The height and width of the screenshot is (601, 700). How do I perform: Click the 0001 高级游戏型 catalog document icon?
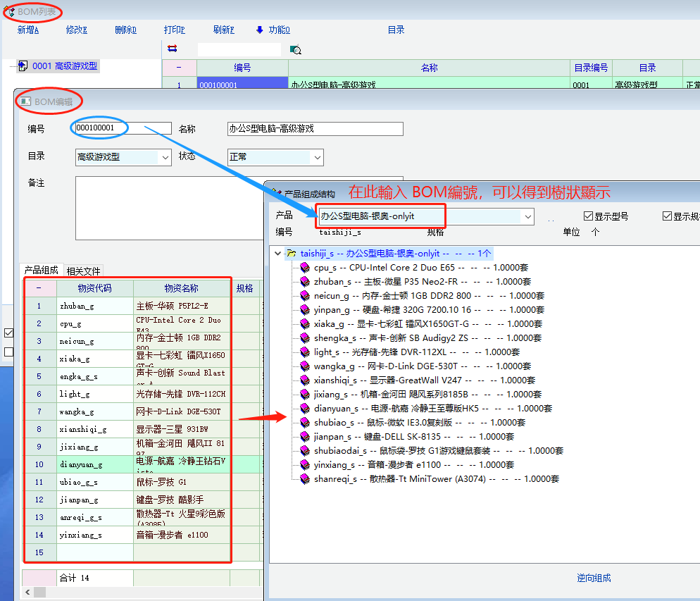pyautogui.click(x=23, y=66)
